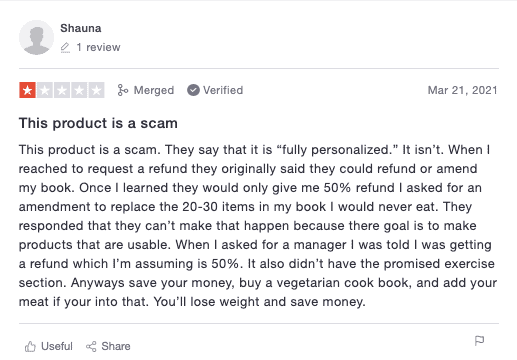Click Shauna's profile avatar
This screenshot has height=360, width=517.
[36, 37]
